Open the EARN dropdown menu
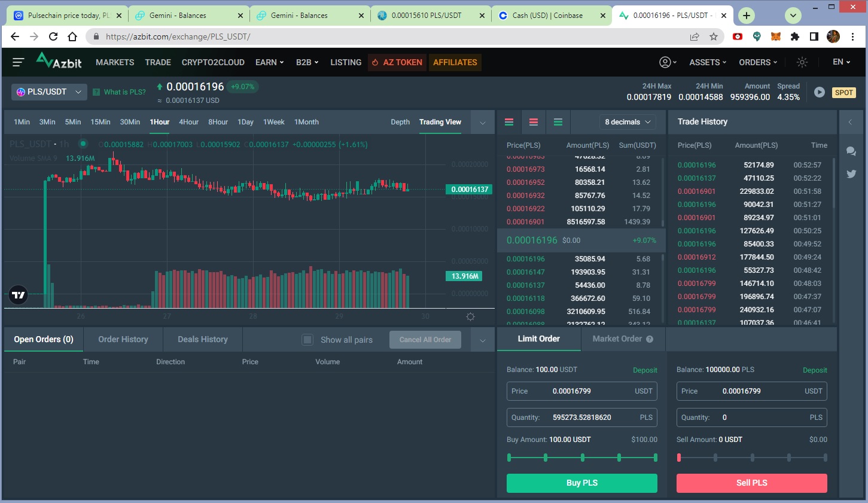This screenshot has height=503, width=868. click(269, 62)
